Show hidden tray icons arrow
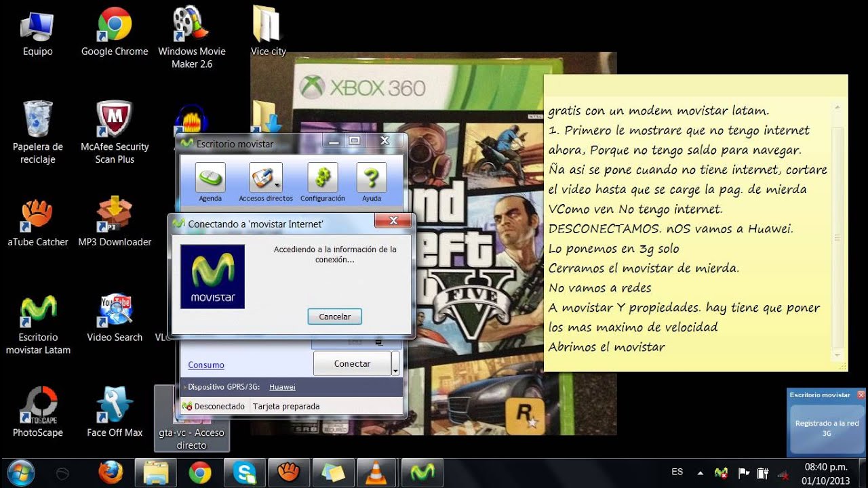 click(701, 473)
